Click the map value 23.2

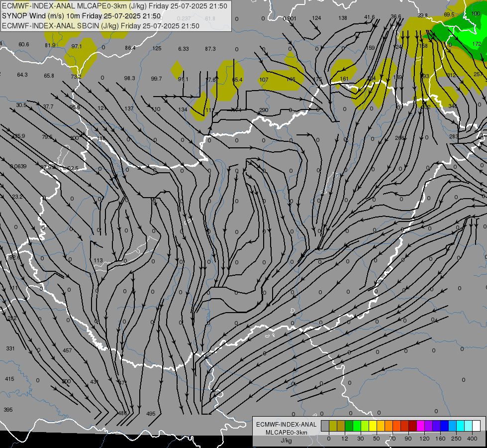pos(17,197)
